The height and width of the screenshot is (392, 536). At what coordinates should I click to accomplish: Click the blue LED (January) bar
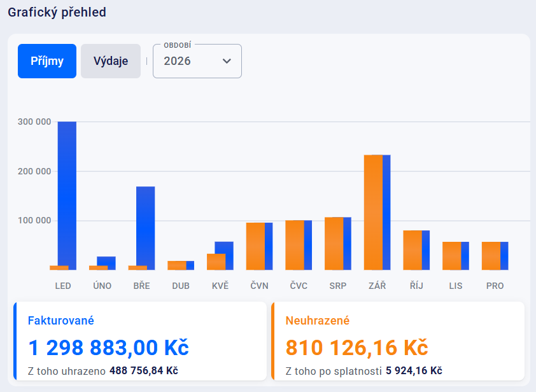click(x=67, y=191)
